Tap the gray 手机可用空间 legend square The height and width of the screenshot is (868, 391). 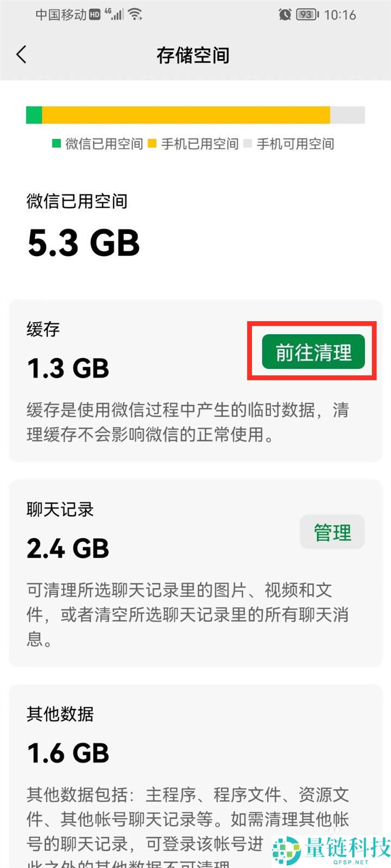(248, 144)
